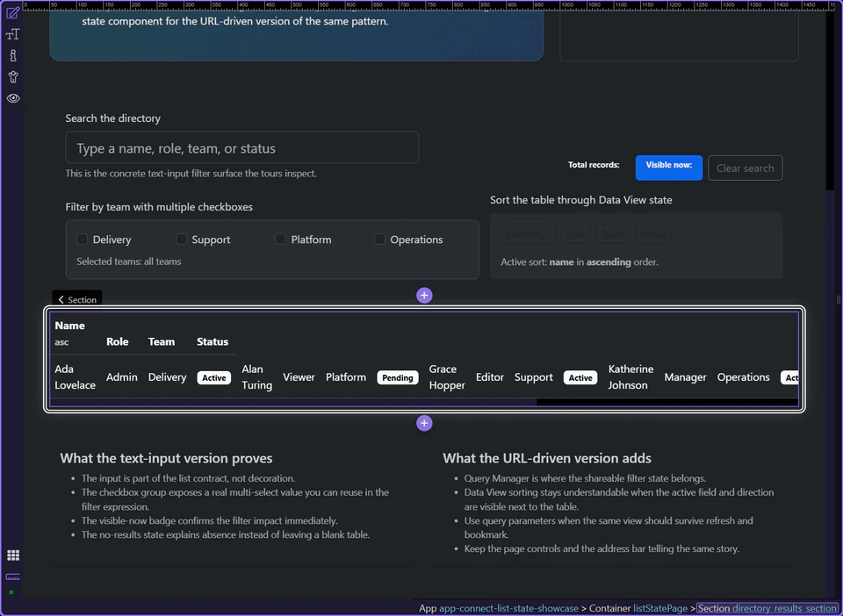Select the Grace Hopper name cell
The width and height of the screenshot is (843, 616).
[x=447, y=377]
